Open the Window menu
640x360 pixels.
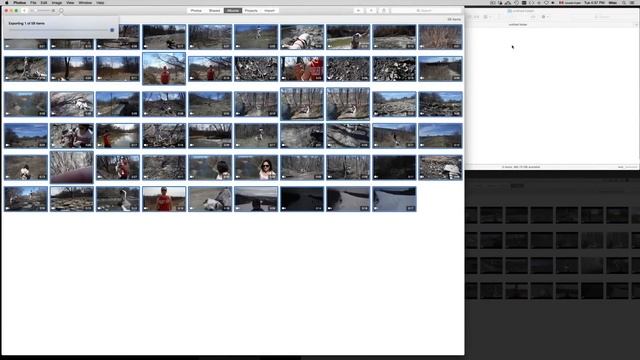click(x=85, y=2)
